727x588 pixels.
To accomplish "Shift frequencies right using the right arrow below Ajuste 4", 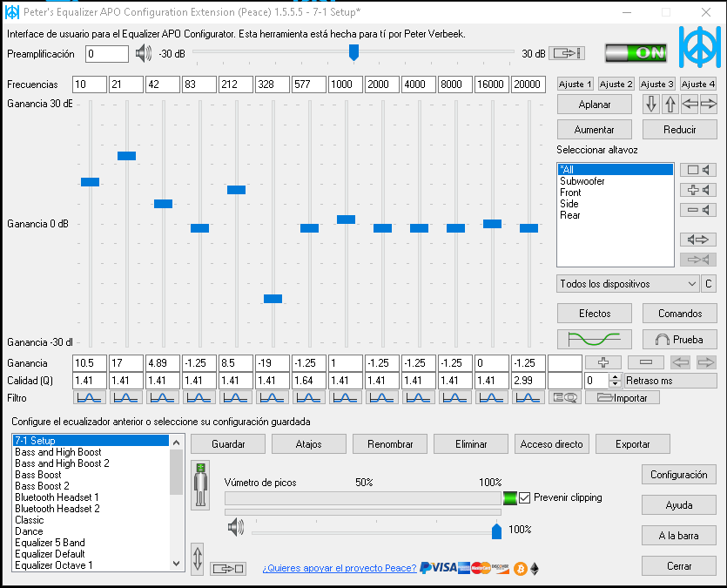I will [x=709, y=105].
